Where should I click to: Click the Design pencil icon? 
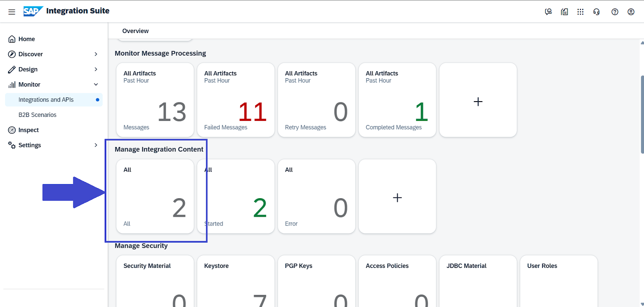tap(12, 69)
